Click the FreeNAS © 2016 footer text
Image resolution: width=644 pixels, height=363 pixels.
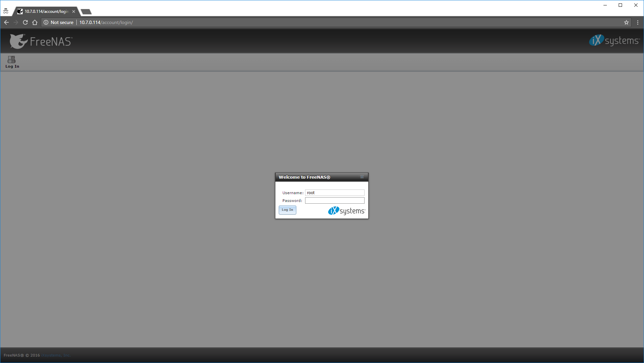point(22,355)
